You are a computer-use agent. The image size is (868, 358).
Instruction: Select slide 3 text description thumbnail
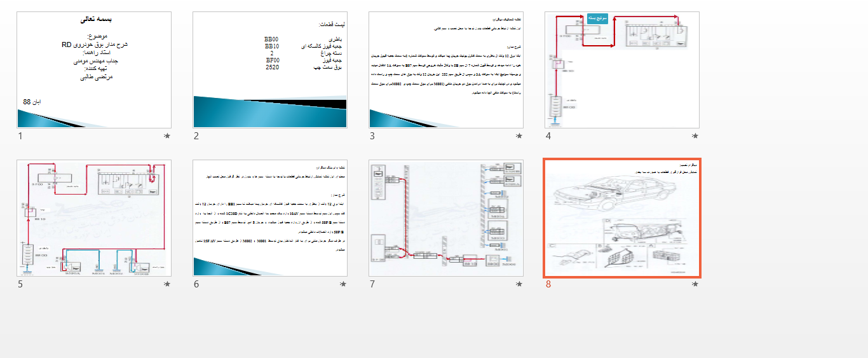pyautogui.click(x=446, y=70)
